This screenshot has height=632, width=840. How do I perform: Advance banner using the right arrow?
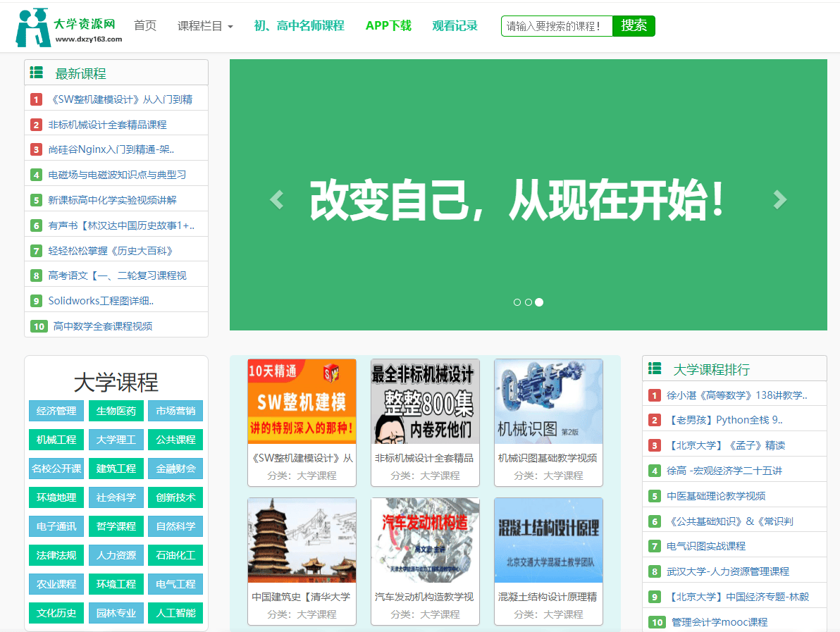pyautogui.click(x=780, y=199)
